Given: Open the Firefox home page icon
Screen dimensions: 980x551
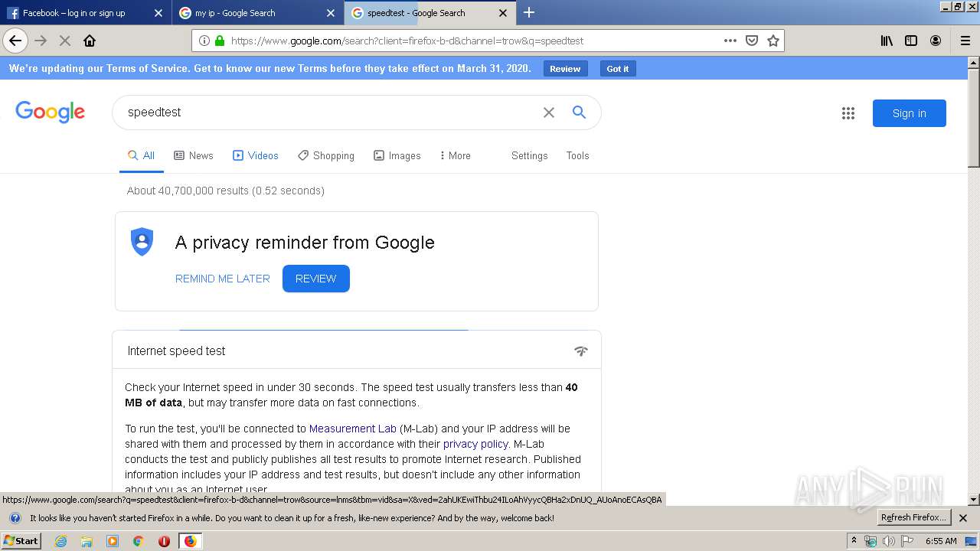Looking at the screenshot, I should coord(90,41).
